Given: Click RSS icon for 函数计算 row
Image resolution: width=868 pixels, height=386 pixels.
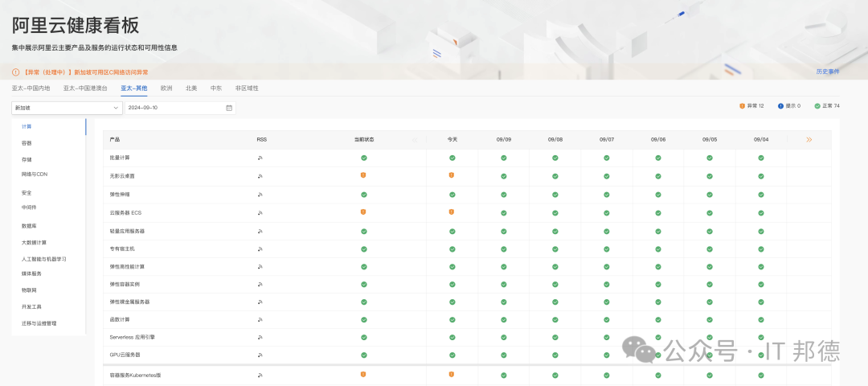Looking at the screenshot, I should coord(260,320).
